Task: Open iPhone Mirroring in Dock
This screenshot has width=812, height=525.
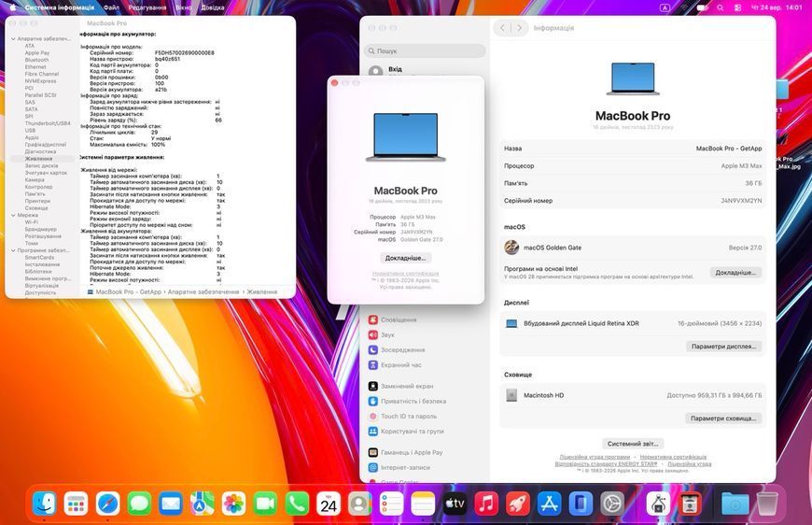Action: (581, 504)
